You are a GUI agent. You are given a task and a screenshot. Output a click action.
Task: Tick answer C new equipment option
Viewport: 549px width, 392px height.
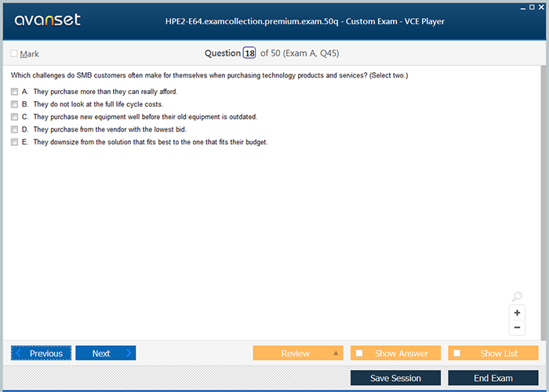[x=14, y=117]
